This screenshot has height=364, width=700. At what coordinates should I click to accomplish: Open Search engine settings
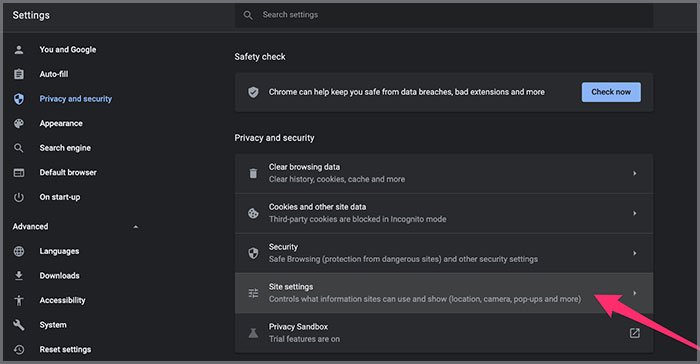coord(65,148)
